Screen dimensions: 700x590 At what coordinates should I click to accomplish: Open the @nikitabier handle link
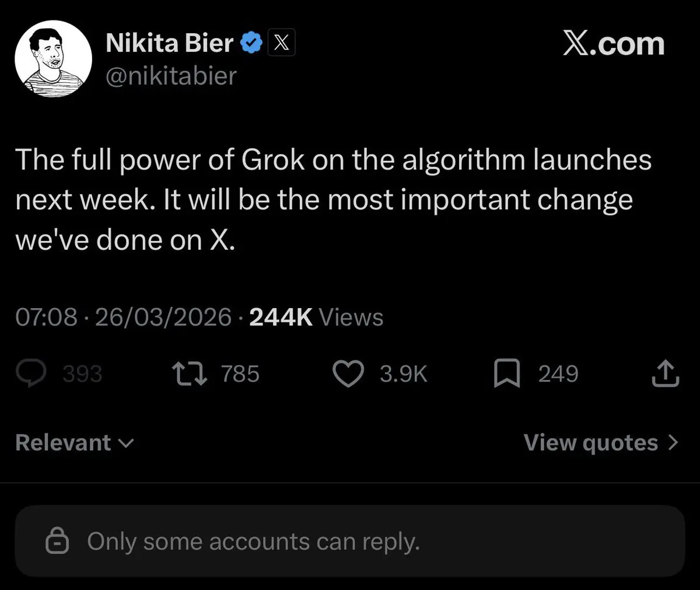tap(171, 76)
